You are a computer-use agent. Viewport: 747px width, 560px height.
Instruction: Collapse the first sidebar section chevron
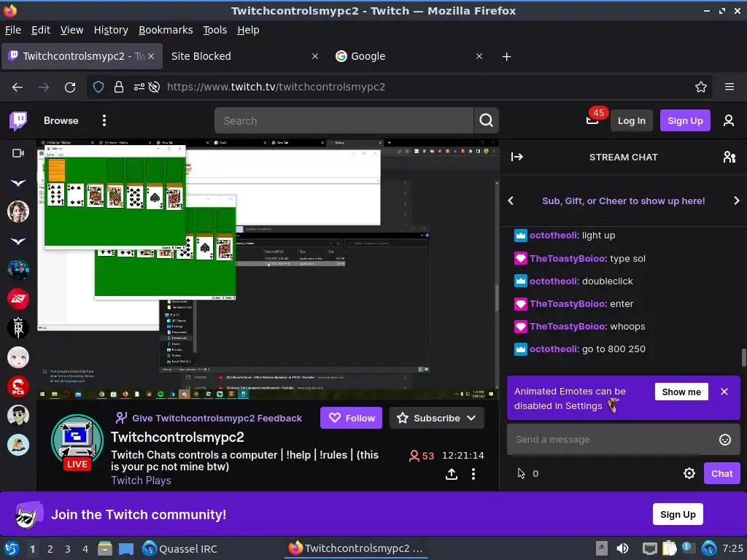18,183
